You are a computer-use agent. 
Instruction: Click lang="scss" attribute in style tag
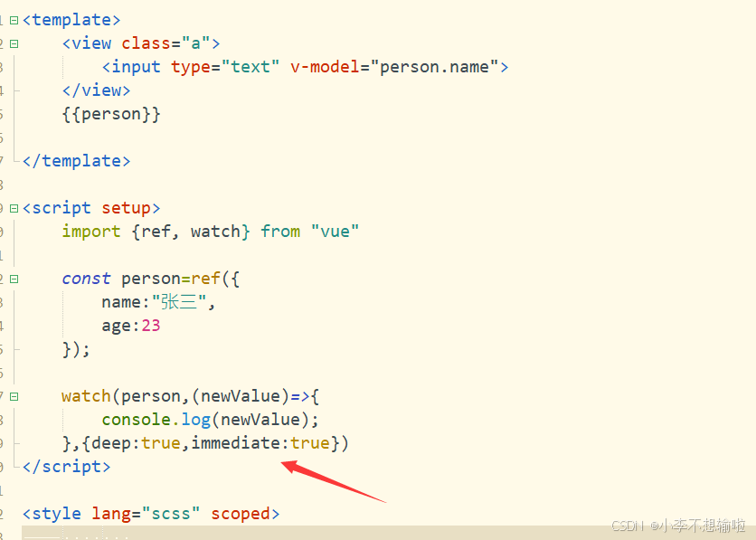[x=146, y=514]
